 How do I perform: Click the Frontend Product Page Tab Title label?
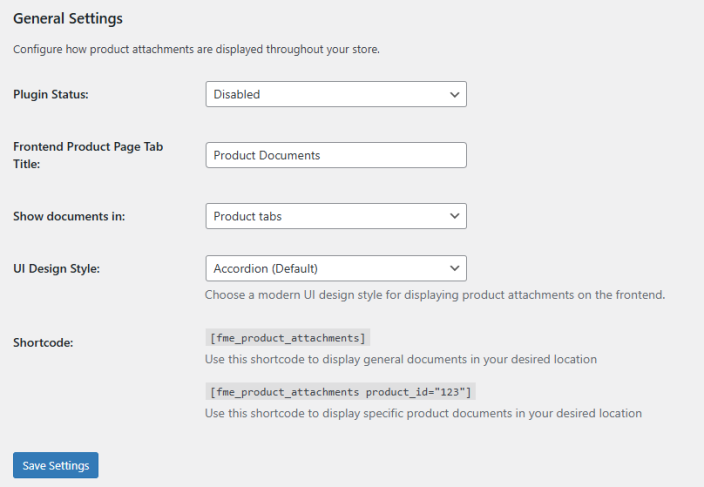coord(88,154)
